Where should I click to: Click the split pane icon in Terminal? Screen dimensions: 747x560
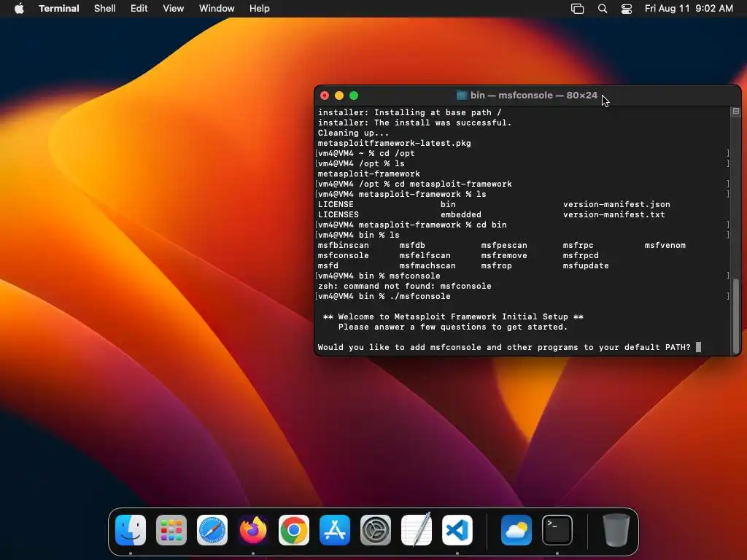736,111
